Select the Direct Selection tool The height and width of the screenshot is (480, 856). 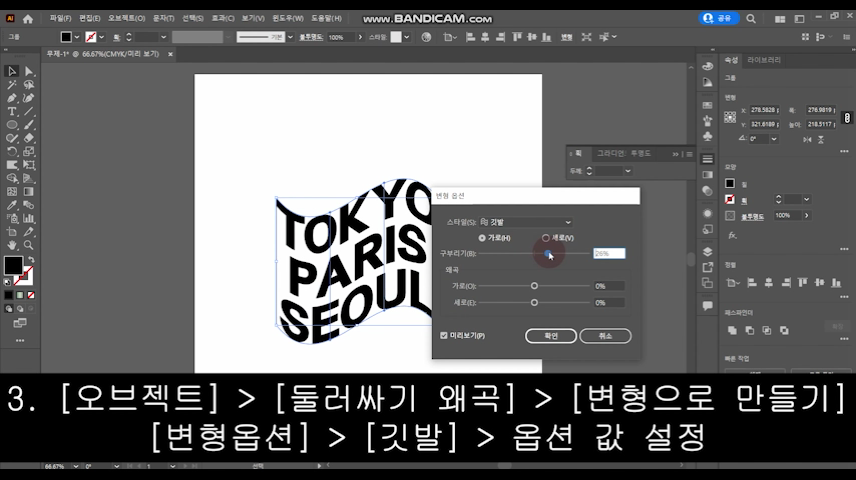[x=29, y=72]
